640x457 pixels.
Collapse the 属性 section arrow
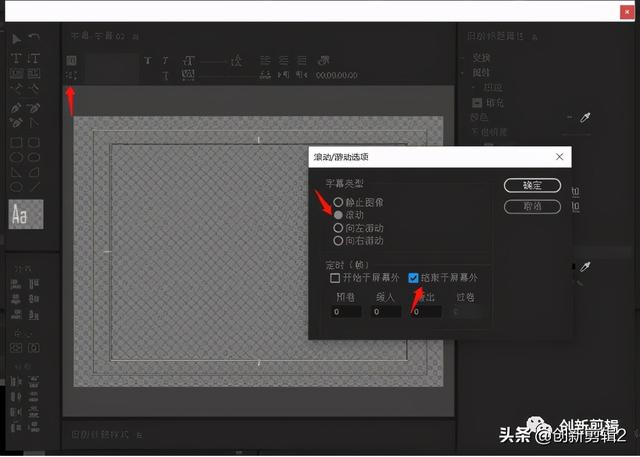(462, 73)
